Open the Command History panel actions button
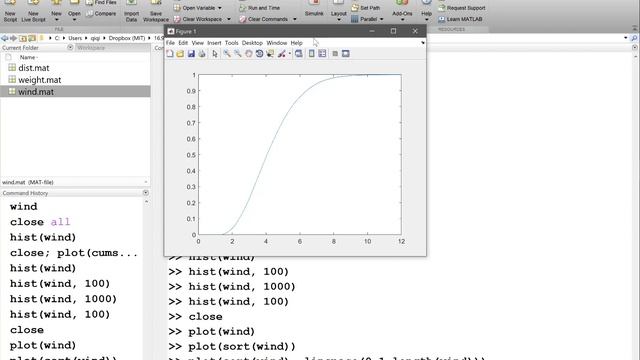 click(x=146, y=193)
